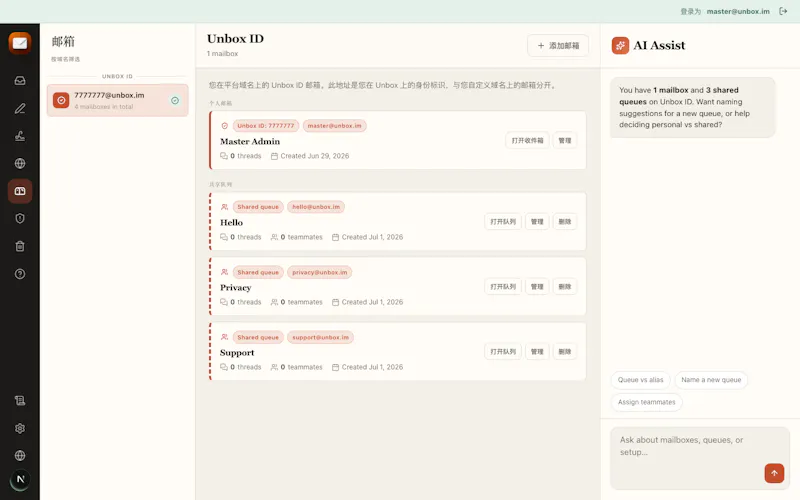The height and width of the screenshot is (500, 800).
Task: Open the compose pencil icon in sidebar
Action: click(x=20, y=108)
